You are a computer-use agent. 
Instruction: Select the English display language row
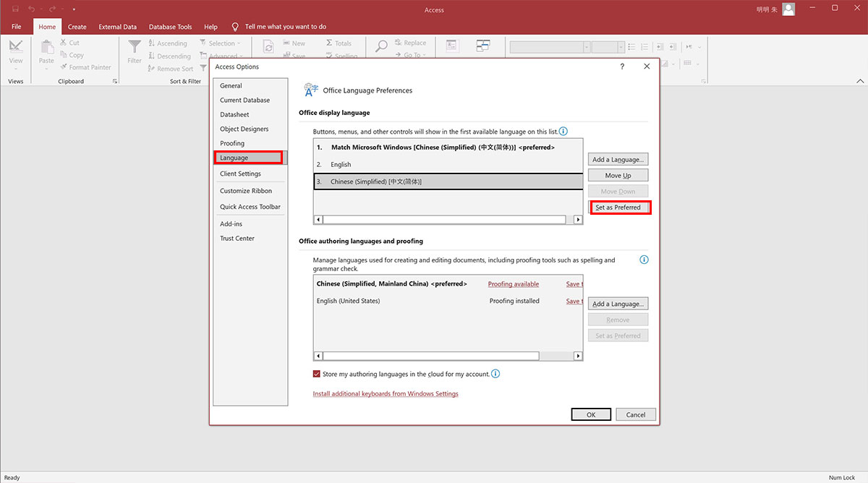pos(448,165)
